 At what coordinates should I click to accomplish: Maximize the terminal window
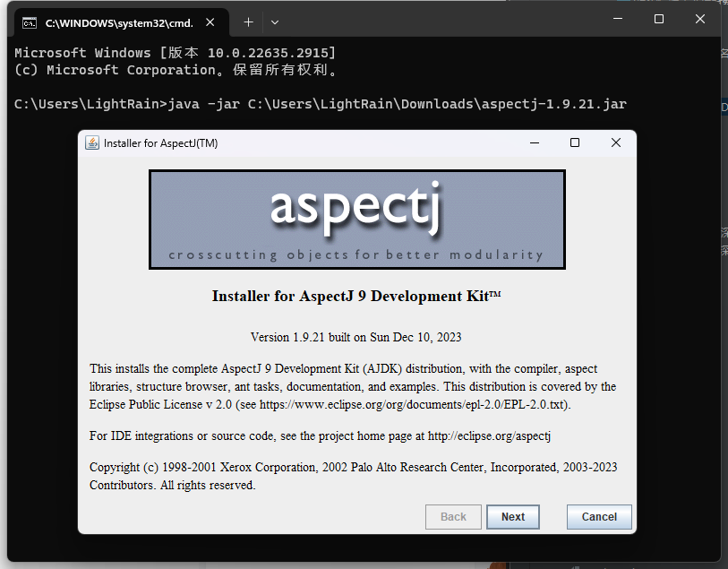pyautogui.click(x=659, y=19)
